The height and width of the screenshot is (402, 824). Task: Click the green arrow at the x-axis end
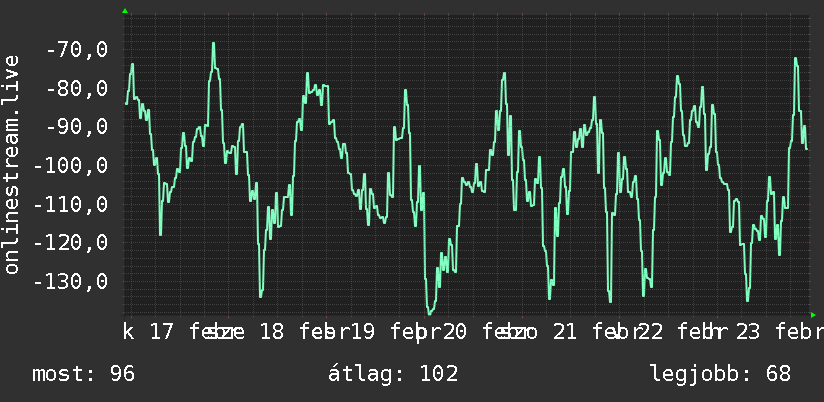pyautogui.click(x=813, y=315)
